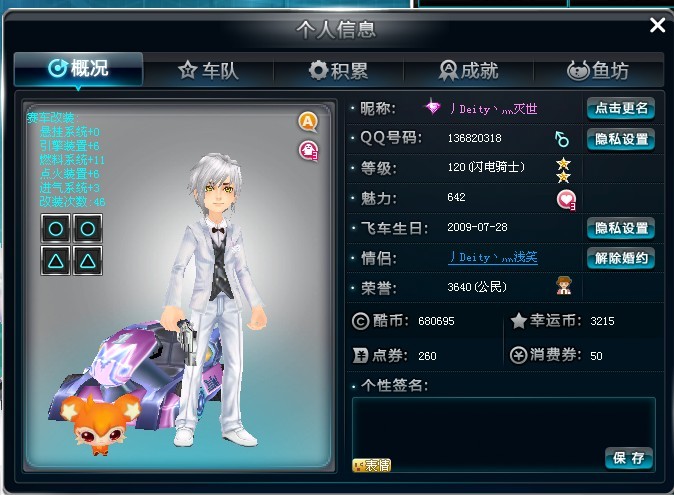The height and width of the screenshot is (495, 674).
Task: Select the first triangle modification slot
Action: pyautogui.click(x=56, y=260)
